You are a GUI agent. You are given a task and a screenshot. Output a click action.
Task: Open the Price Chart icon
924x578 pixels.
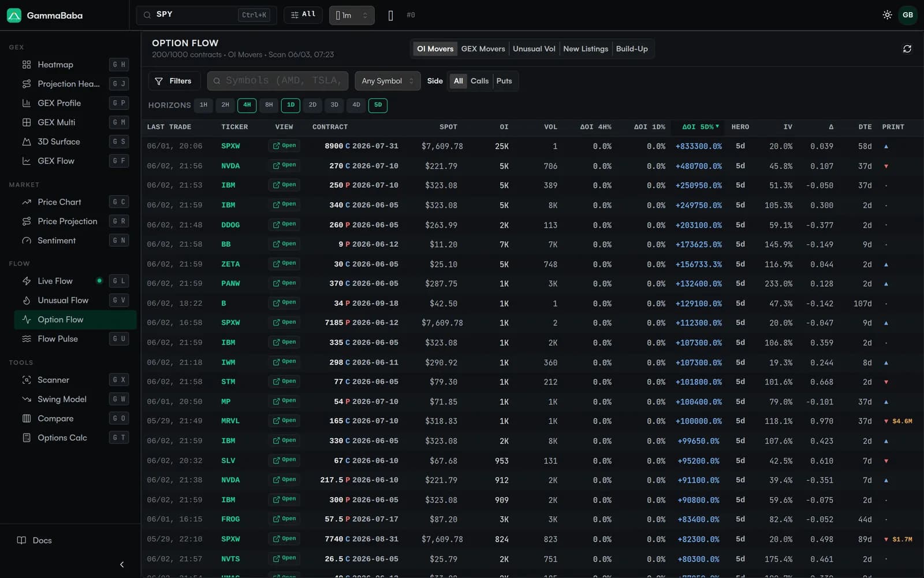pos(27,202)
